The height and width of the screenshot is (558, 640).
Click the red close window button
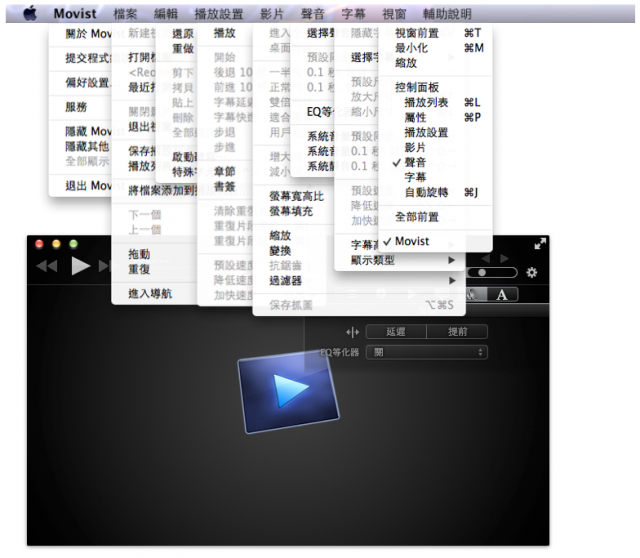[x=39, y=244]
